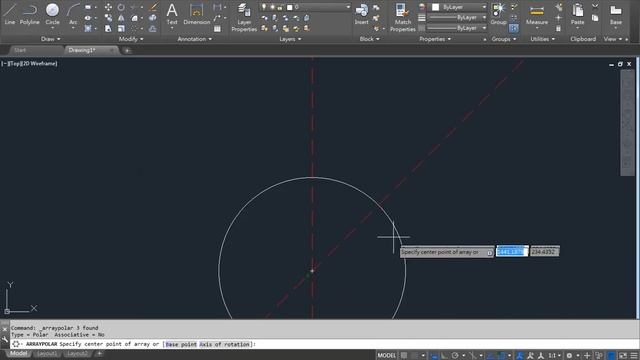
Task: Click the Copy tool in Modify
Action: click(x=108, y=18)
